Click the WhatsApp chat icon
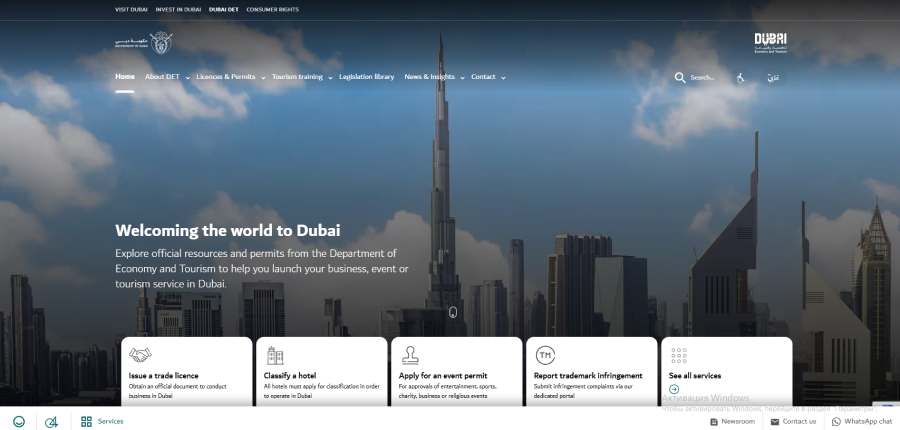Image resolution: width=900 pixels, height=430 pixels. coord(836,421)
